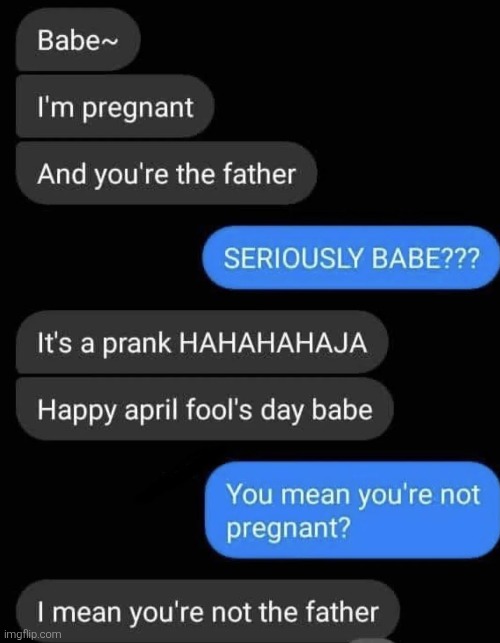Select the blue "You mean you're not pregnant?" bubble
The width and height of the screenshot is (500, 643).
pyautogui.click(x=352, y=510)
